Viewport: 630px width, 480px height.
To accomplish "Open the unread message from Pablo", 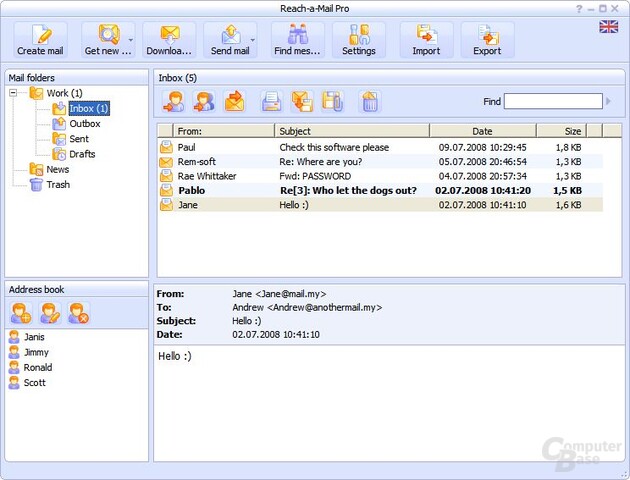I will pos(380,190).
